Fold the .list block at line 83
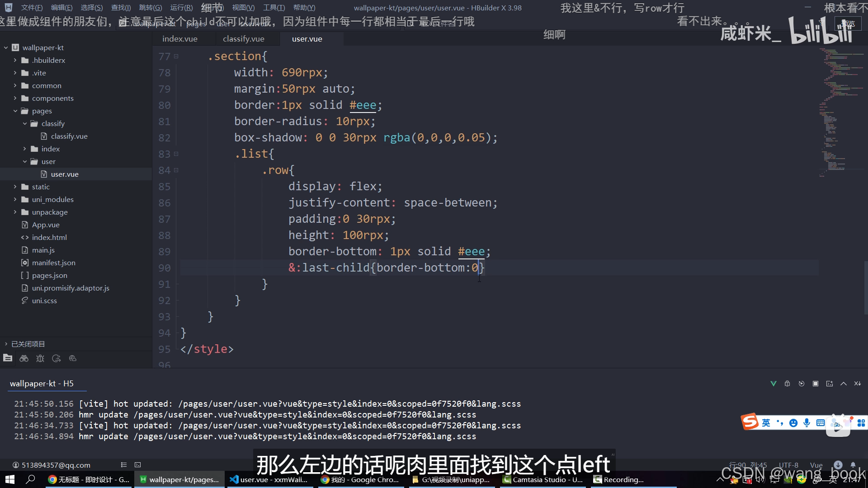868x488 pixels. tap(176, 154)
